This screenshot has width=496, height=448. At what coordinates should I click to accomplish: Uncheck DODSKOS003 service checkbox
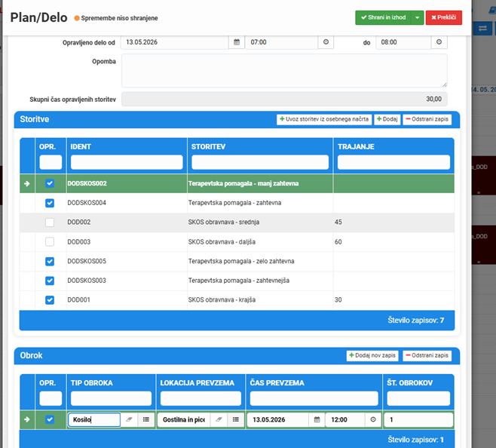[50, 281]
